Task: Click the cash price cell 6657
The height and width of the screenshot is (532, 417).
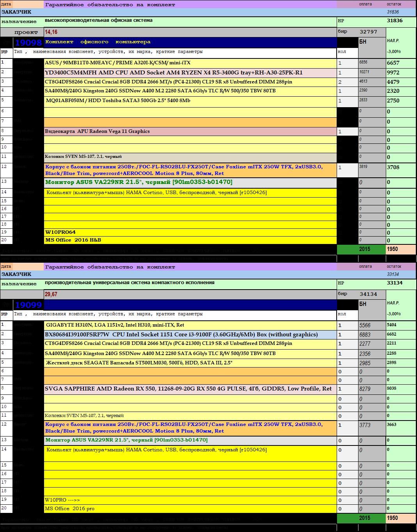Action: 401,63
